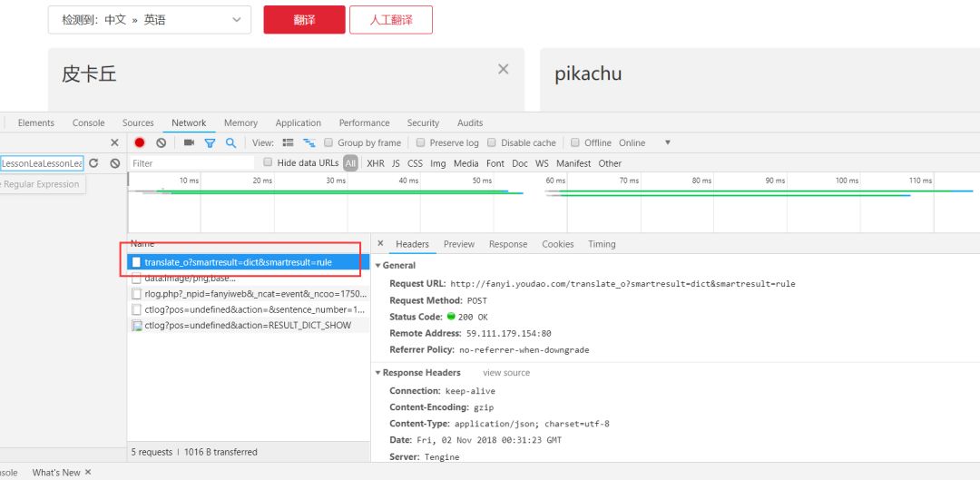Click the red 翻译 translate button
Screen dimensions: 980x480
click(304, 19)
